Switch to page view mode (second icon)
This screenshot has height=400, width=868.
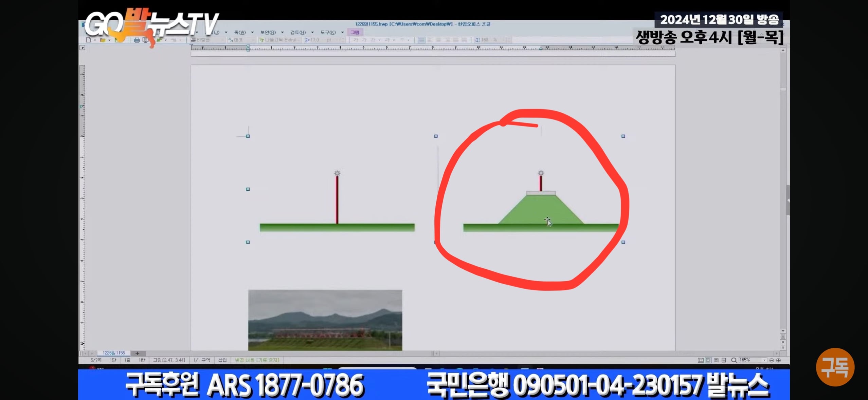click(x=708, y=360)
